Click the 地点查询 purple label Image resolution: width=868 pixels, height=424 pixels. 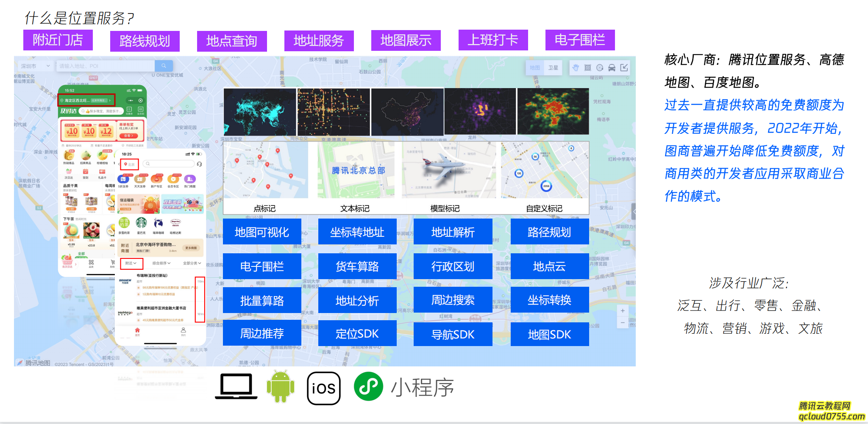click(232, 41)
